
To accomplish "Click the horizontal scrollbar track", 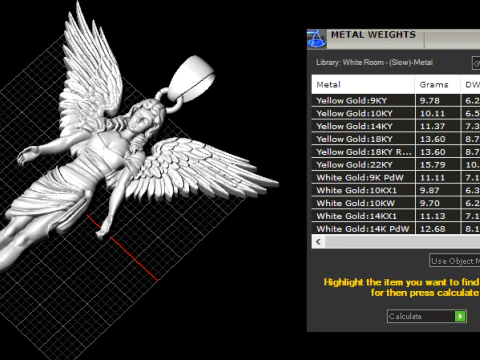I will (402, 242).
